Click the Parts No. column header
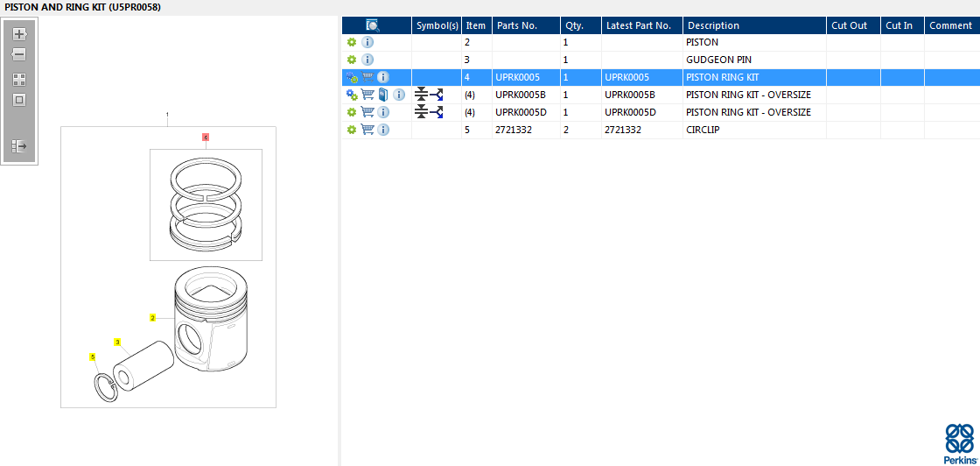Screen dimensions: 980x466 526,25
